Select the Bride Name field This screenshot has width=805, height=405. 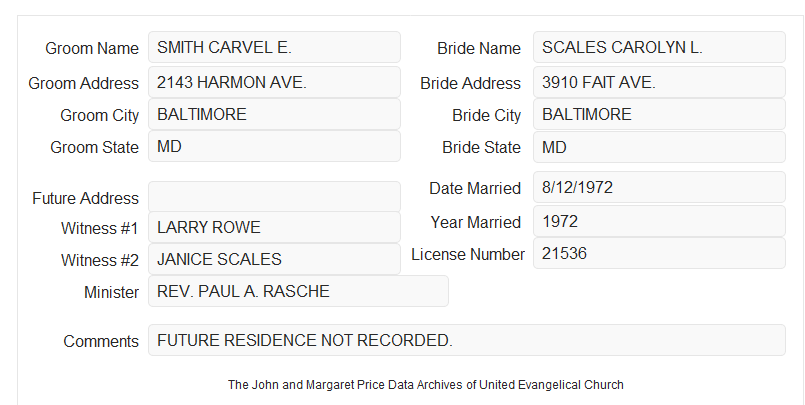coord(659,47)
